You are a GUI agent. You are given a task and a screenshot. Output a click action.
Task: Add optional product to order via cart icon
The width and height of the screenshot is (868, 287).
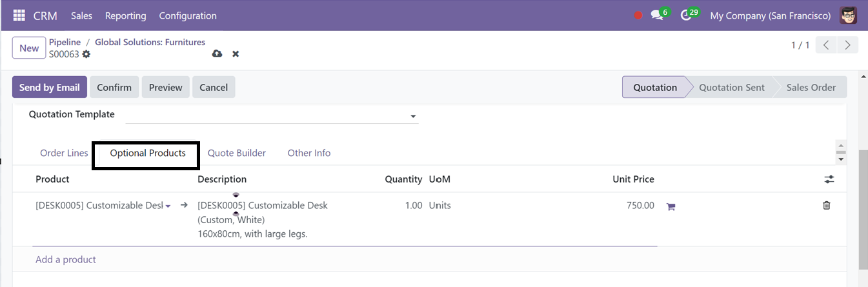tap(671, 206)
